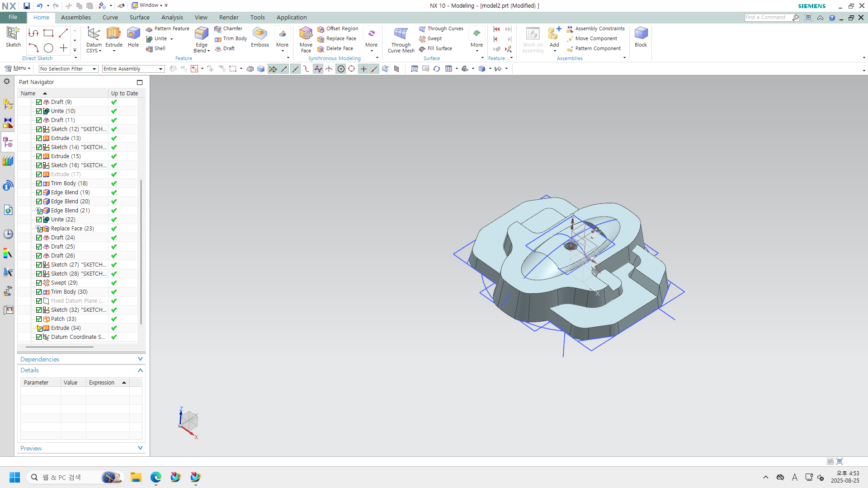Click the Hole feature icon
This screenshot has width=868, height=488.
pyautogui.click(x=133, y=34)
